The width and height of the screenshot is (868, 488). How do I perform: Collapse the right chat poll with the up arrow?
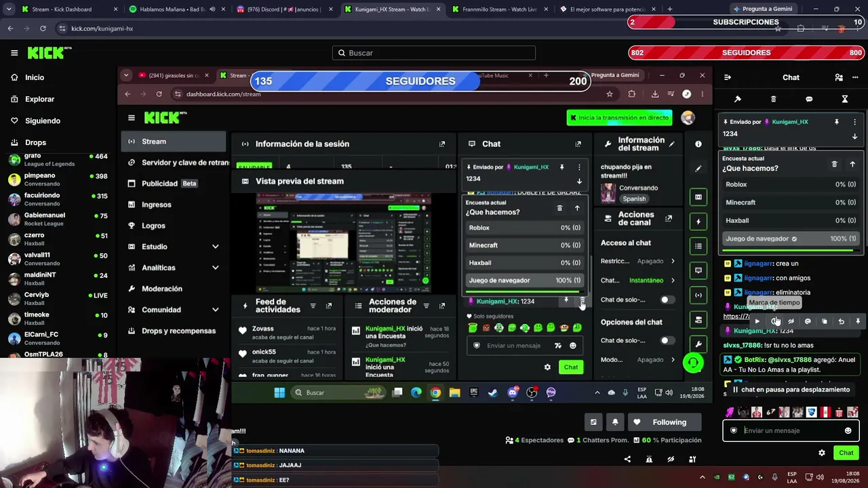pos(852,164)
